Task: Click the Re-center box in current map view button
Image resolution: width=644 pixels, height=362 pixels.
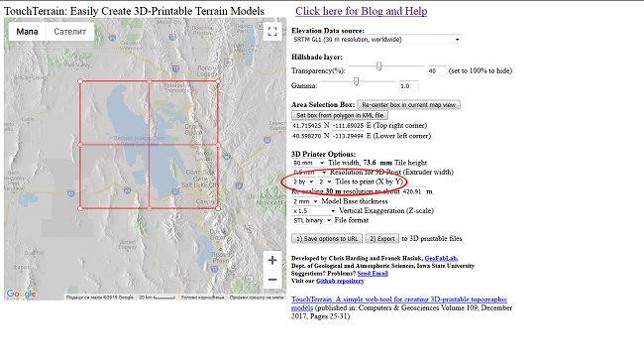Action: (408, 105)
